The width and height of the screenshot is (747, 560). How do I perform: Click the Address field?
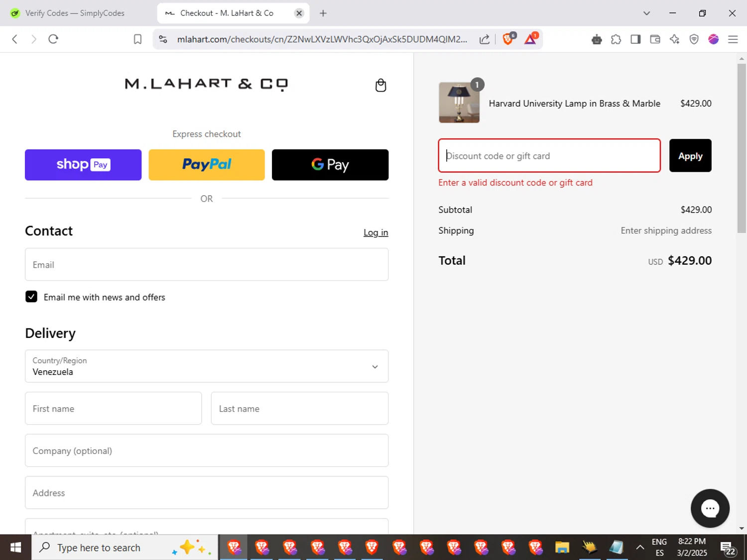207,492
